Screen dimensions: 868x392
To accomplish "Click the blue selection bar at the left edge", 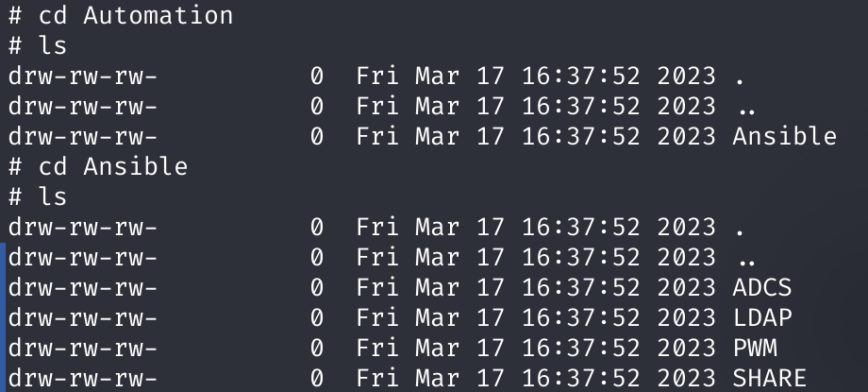I will pyautogui.click(x=3, y=317).
